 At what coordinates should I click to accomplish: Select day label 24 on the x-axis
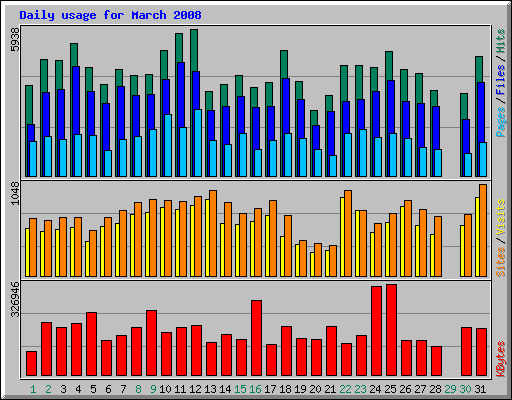[375, 389]
